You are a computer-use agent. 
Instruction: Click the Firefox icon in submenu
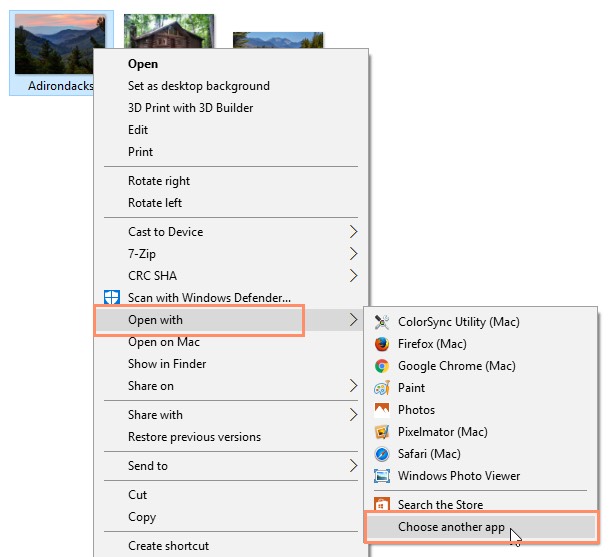381,344
